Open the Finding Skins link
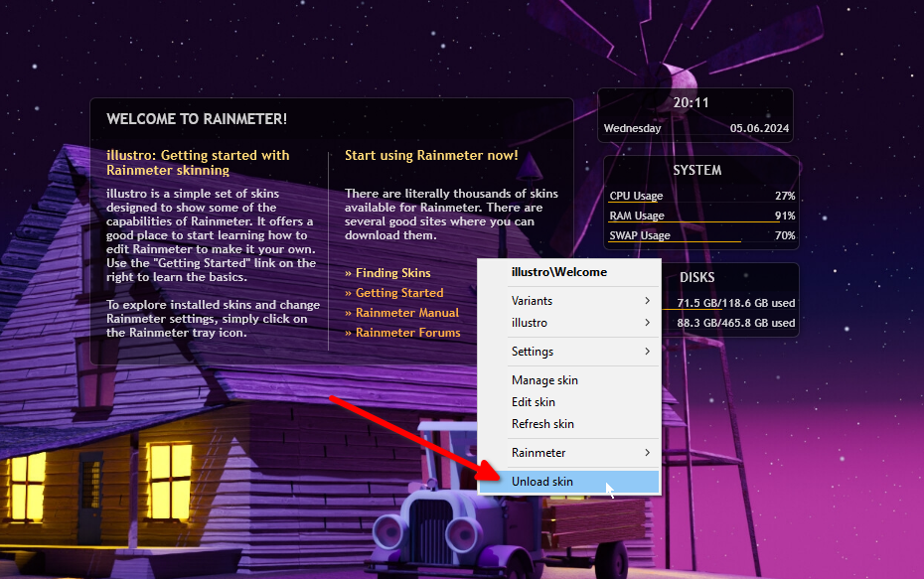The width and height of the screenshot is (924, 579). point(392,273)
